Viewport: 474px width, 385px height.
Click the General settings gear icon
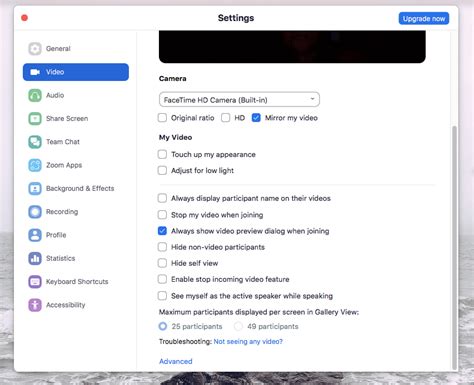click(x=35, y=49)
